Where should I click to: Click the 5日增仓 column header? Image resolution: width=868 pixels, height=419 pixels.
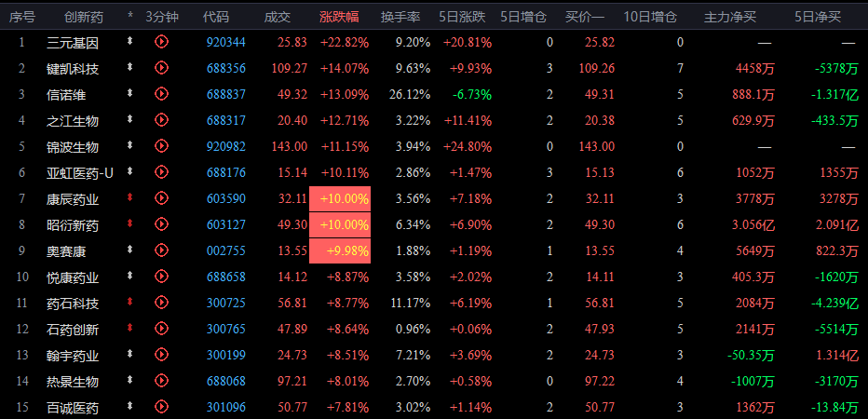point(523,17)
